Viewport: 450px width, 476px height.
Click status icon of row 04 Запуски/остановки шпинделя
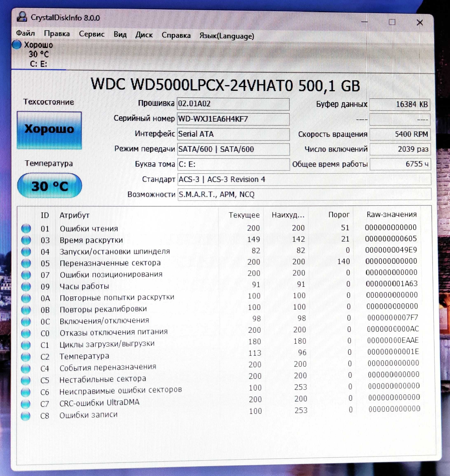pos(26,252)
